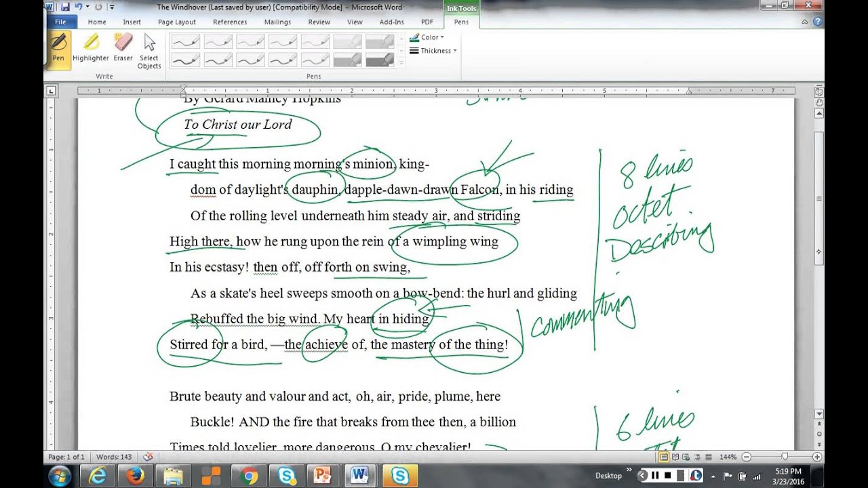Open the pen Thickness dropdown
Screen dimensions: 868x488
coord(433,51)
